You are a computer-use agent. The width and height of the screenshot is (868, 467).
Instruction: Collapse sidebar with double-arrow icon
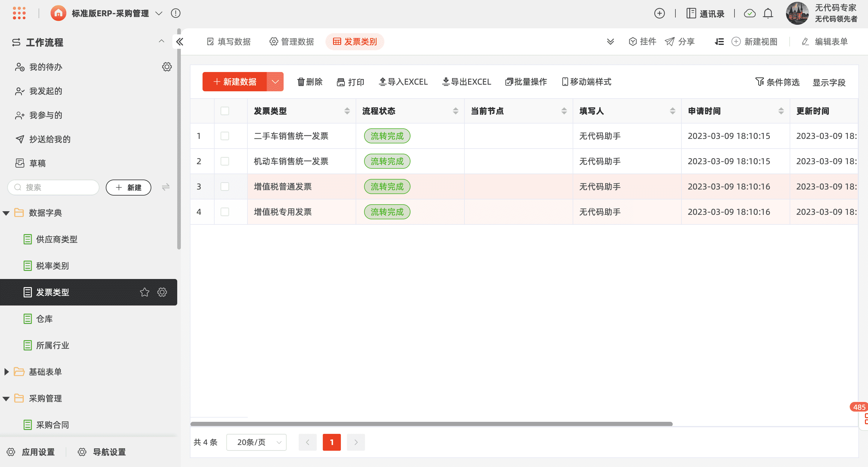pyautogui.click(x=180, y=42)
